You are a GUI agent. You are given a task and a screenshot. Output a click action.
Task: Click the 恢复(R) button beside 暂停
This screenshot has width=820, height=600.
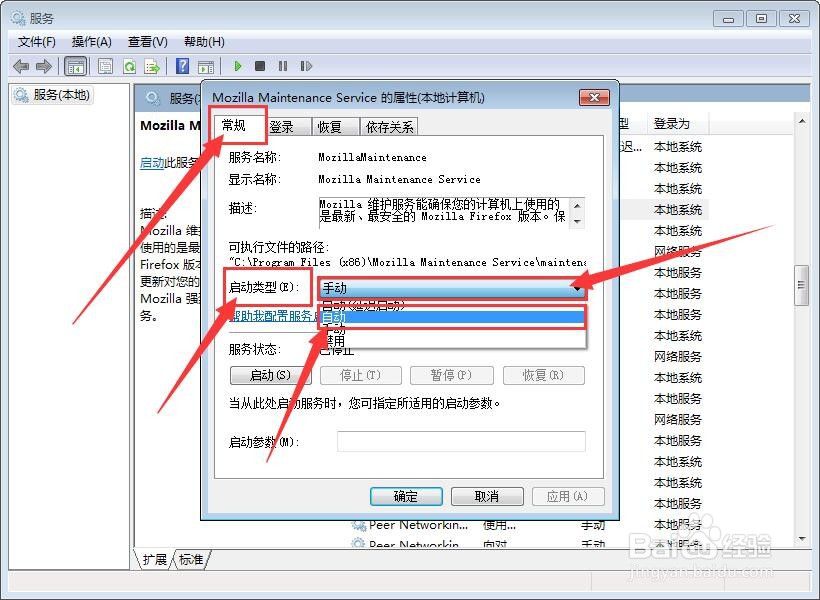point(543,375)
